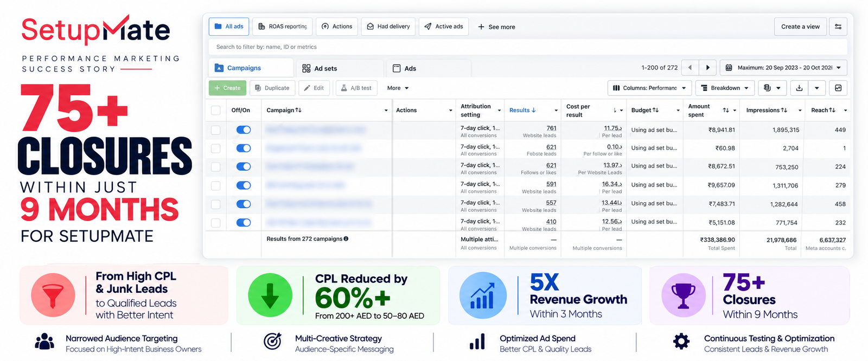Image resolution: width=868 pixels, height=361 pixels.
Task: Switch to the Ads tab
Action: click(x=429, y=68)
